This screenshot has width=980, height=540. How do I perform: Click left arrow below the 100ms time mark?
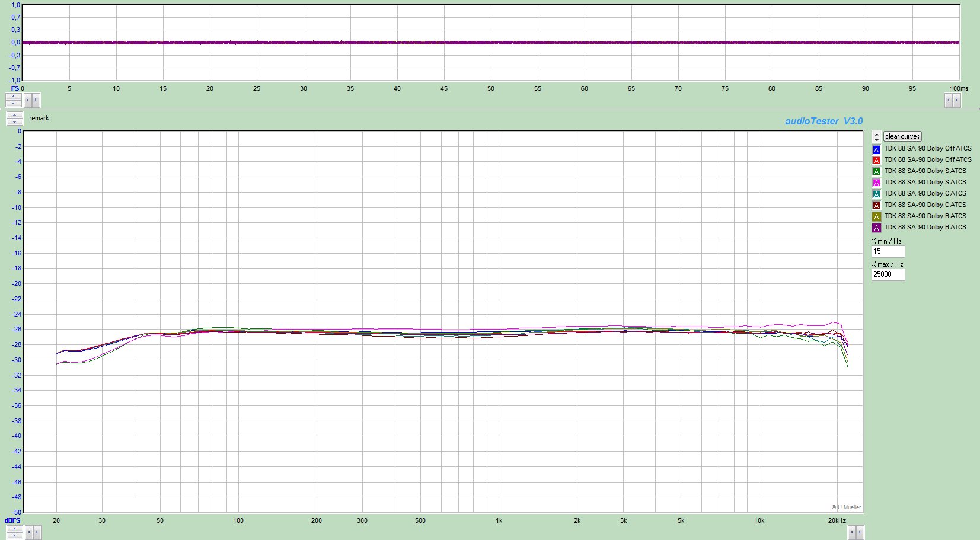click(948, 100)
